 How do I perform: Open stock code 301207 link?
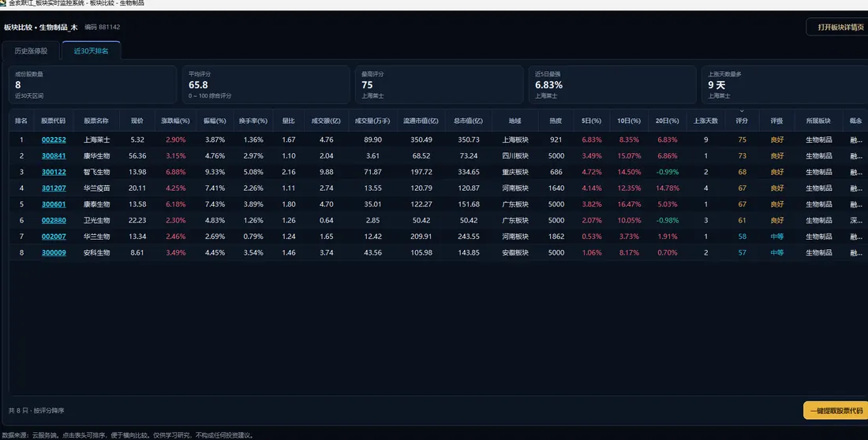54,188
